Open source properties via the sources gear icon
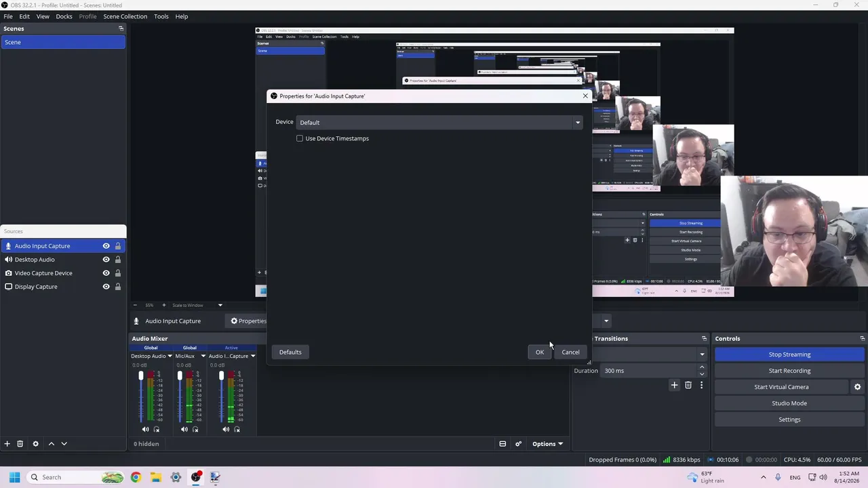This screenshot has height=488, width=868. pyautogui.click(x=35, y=444)
